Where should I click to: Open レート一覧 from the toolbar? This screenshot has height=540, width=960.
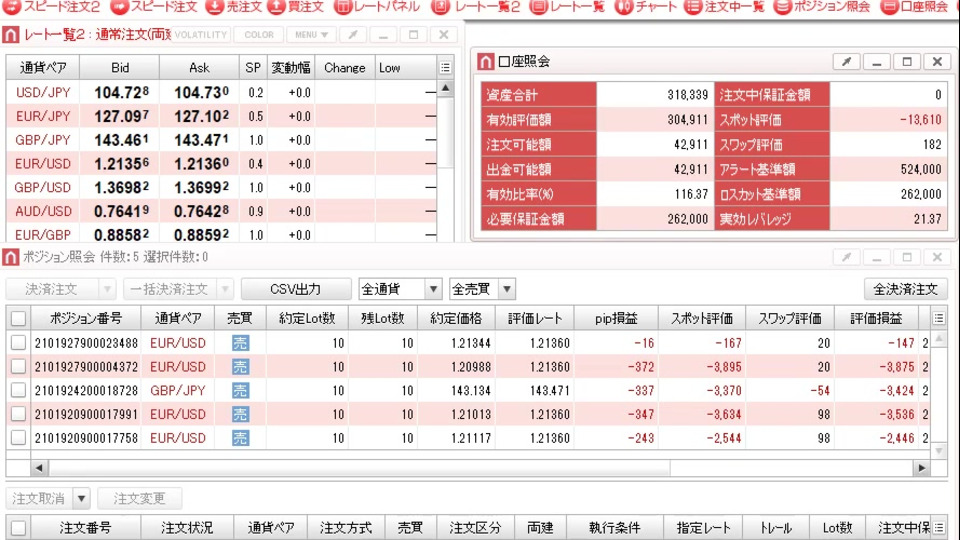(567, 7)
